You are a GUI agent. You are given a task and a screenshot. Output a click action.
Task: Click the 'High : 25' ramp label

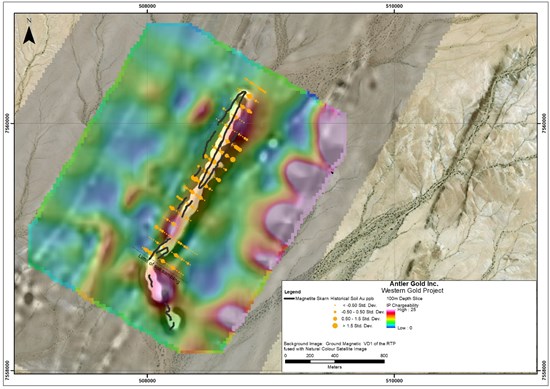pyautogui.click(x=407, y=310)
